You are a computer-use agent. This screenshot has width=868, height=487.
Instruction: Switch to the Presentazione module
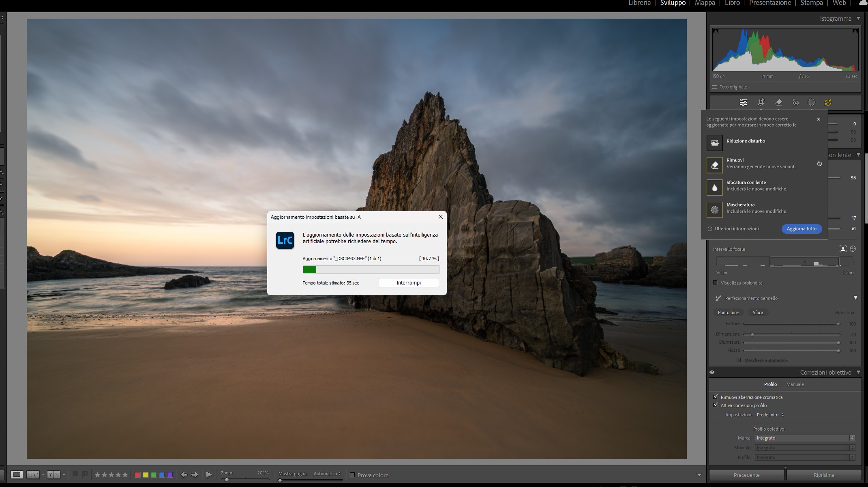tap(770, 3)
